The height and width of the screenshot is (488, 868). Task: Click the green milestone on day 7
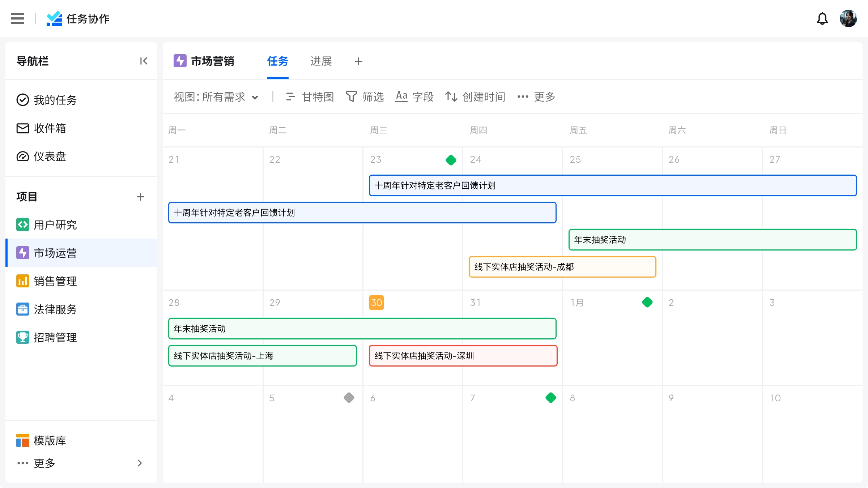point(550,398)
